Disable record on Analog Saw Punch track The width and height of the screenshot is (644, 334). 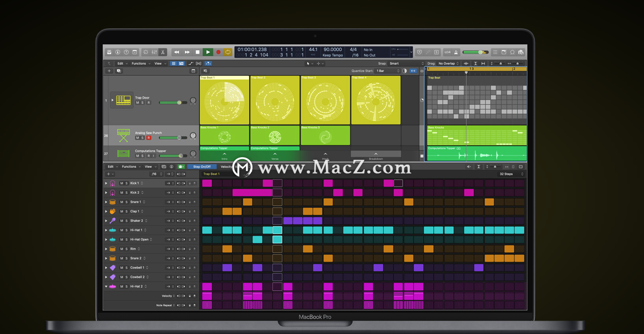click(x=148, y=137)
